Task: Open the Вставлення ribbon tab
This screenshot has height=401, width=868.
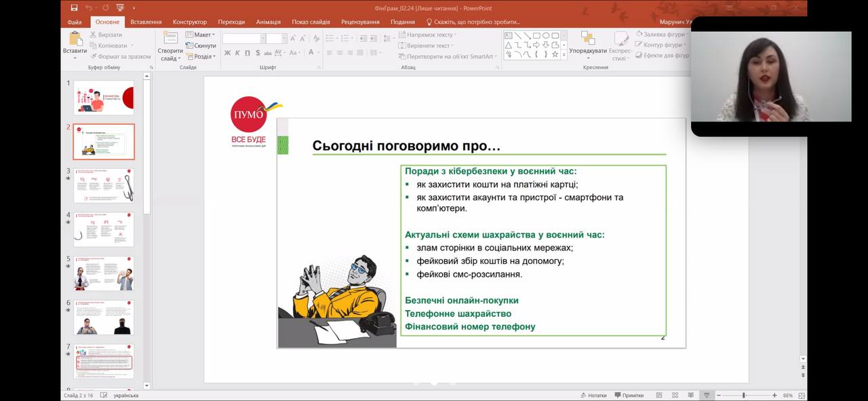Action: [x=146, y=22]
